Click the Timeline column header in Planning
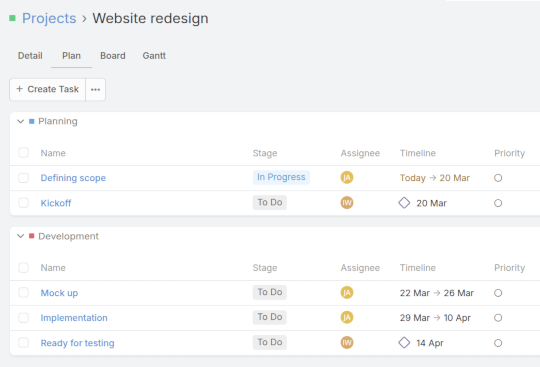 (418, 153)
